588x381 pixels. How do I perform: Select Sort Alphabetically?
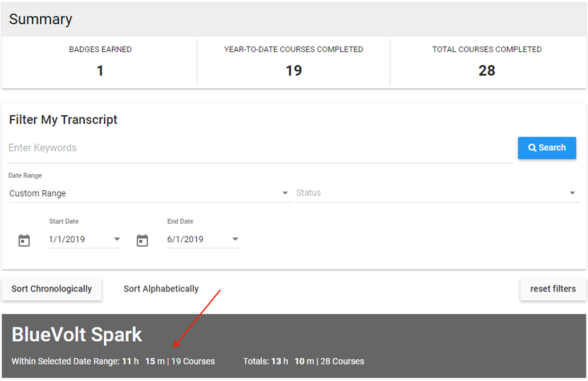[x=161, y=289]
